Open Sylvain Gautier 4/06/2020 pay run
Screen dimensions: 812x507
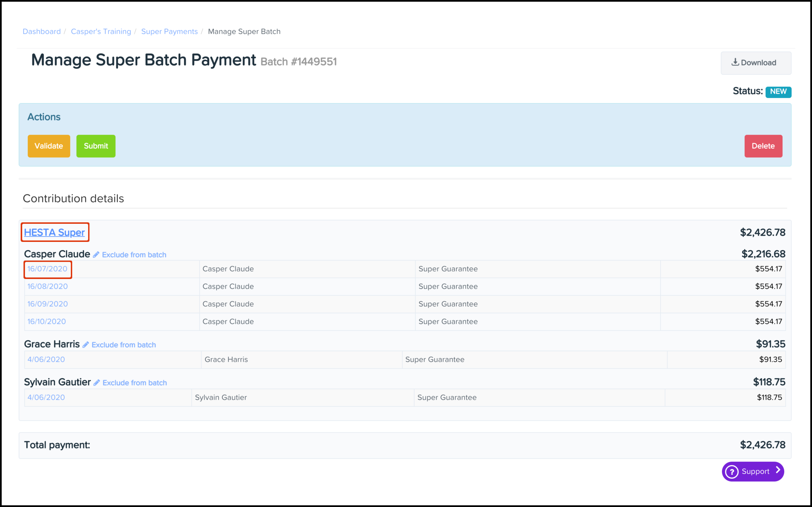point(46,397)
